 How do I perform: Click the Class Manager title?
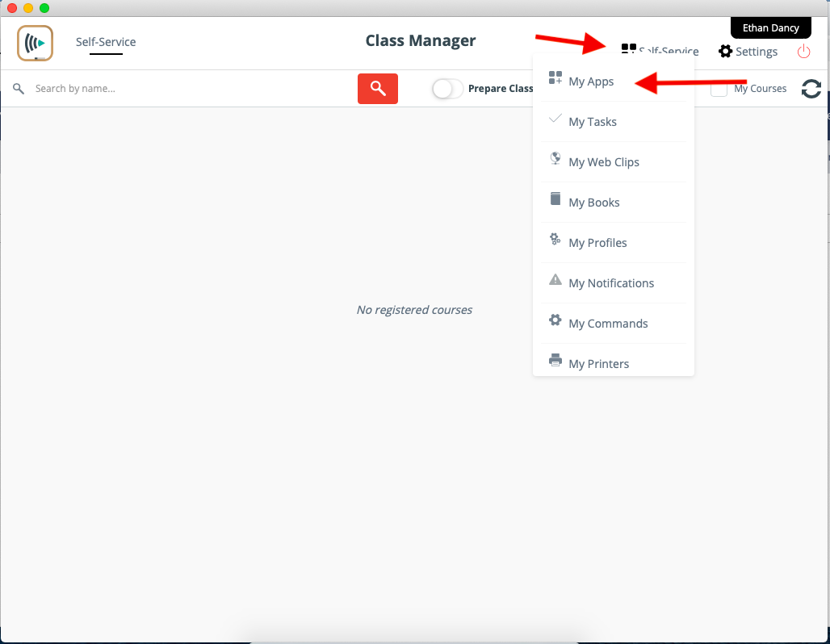pos(421,40)
